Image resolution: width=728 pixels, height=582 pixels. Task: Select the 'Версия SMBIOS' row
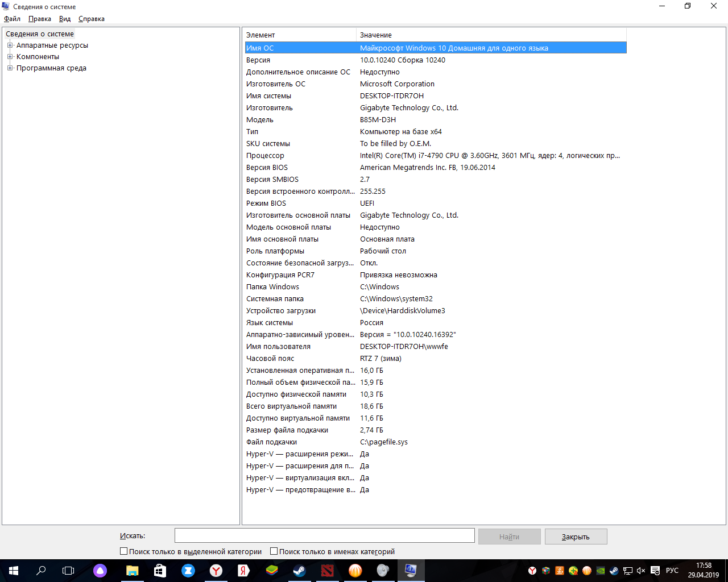(436, 179)
